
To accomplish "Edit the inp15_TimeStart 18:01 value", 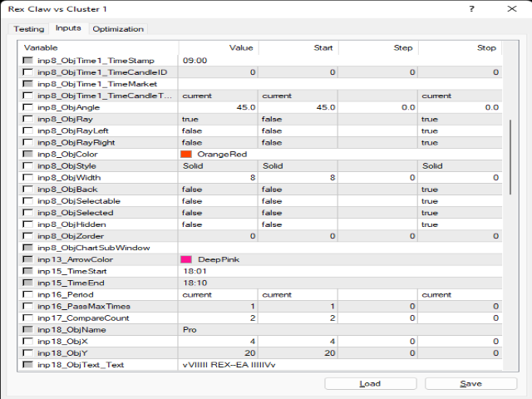I will pos(218,271).
